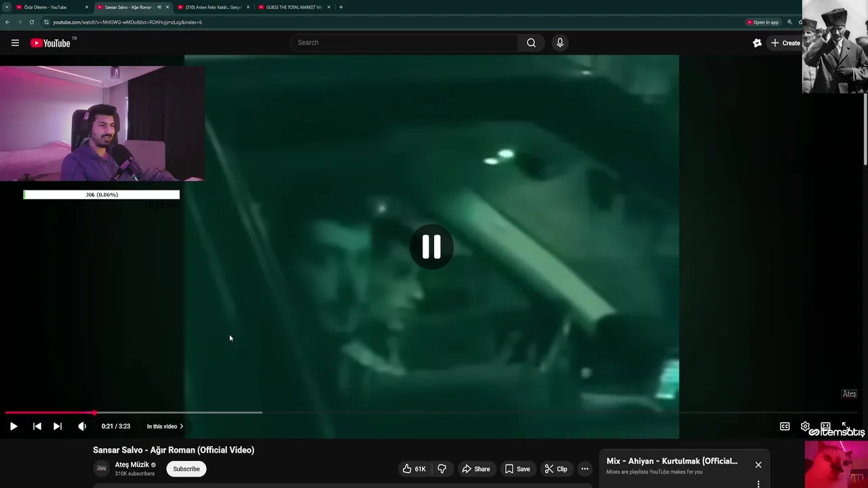Switch to the Arden Fakir Kaldı tab
Image resolution: width=868 pixels, height=488 pixels.
[x=213, y=7]
